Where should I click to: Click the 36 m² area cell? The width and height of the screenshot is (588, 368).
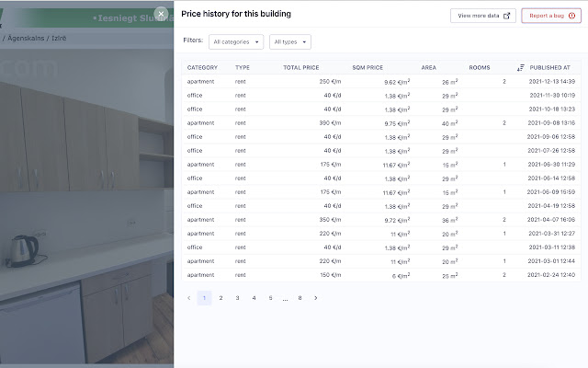(x=449, y=220)
